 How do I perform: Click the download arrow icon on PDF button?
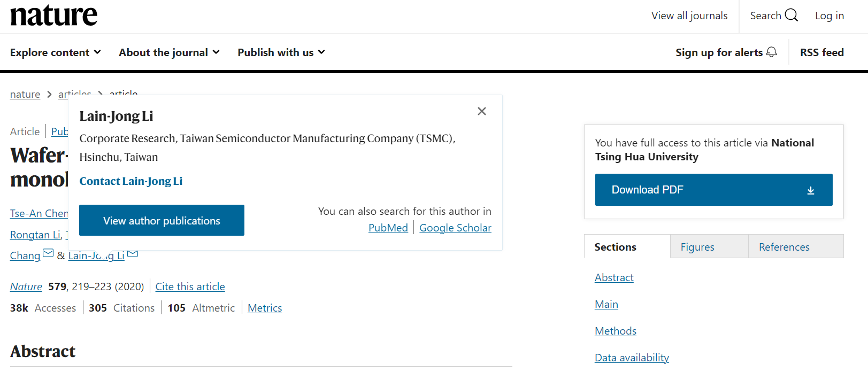(811, 190)
